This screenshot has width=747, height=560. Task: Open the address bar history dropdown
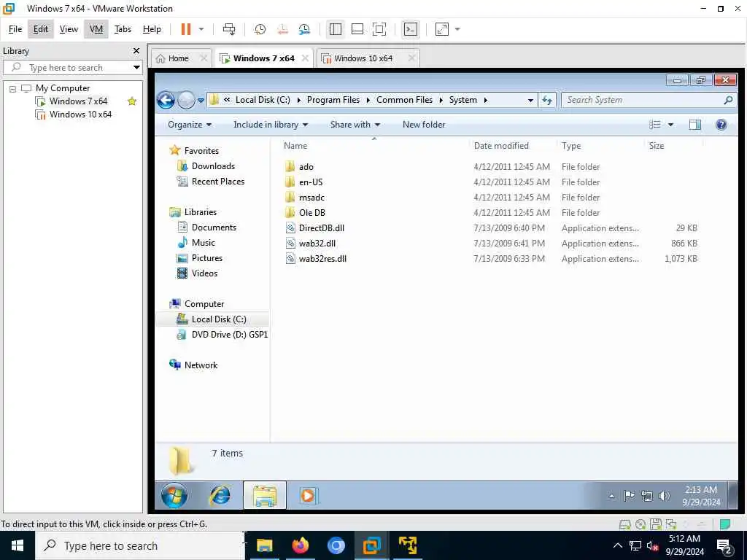click(x=530, y=100)
